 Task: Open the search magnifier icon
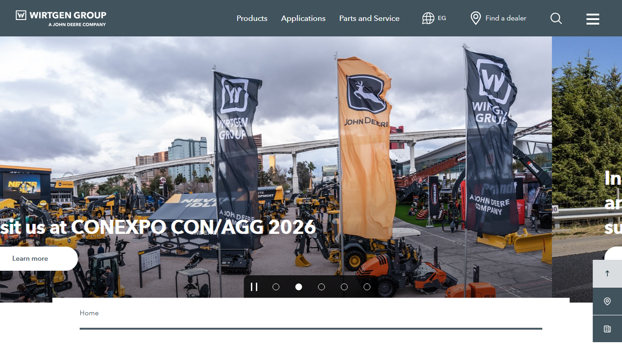click(x=556, y=18)
